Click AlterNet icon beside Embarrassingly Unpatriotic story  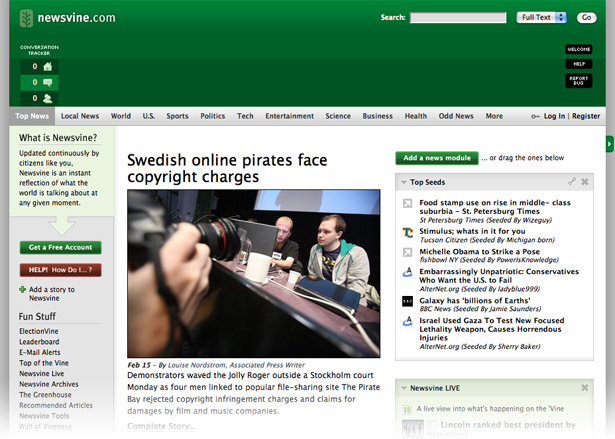408,272
